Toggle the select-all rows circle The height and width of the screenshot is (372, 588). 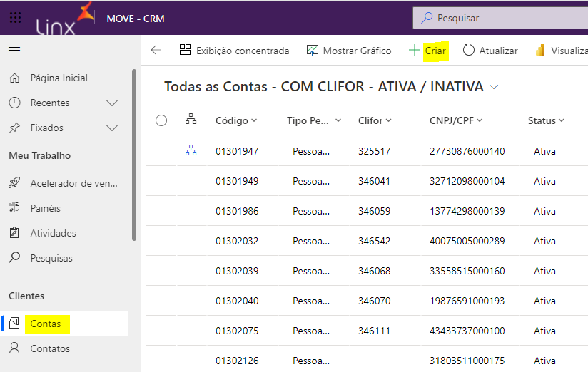tap(161, 120)
